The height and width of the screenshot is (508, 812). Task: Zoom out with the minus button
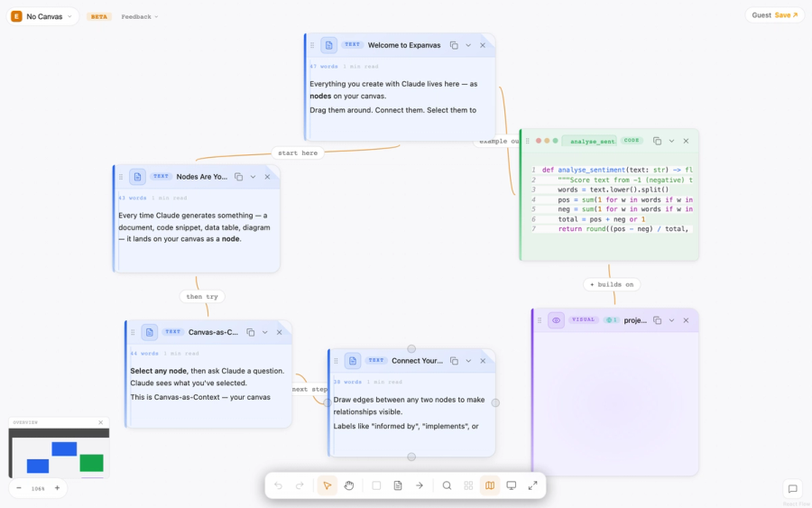(19, 488)
